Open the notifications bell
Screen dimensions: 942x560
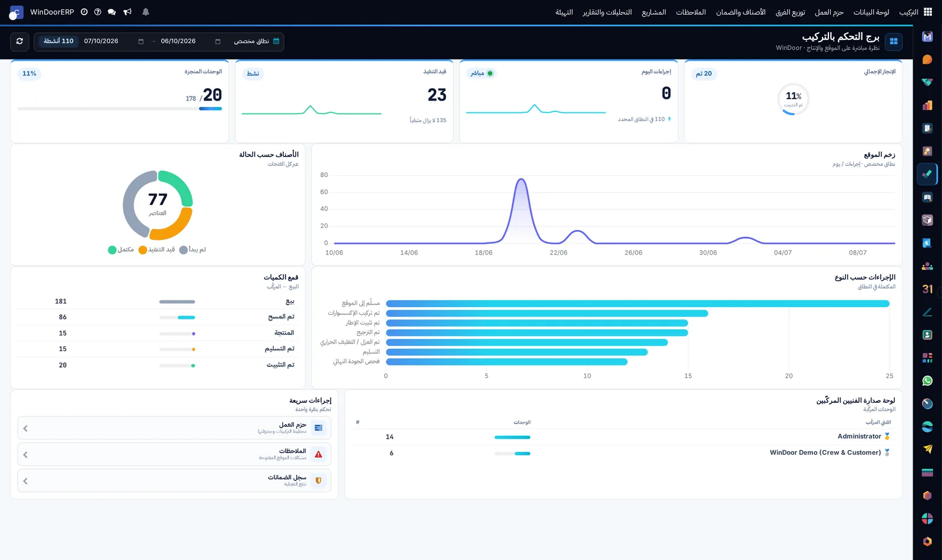coord(145,12)
